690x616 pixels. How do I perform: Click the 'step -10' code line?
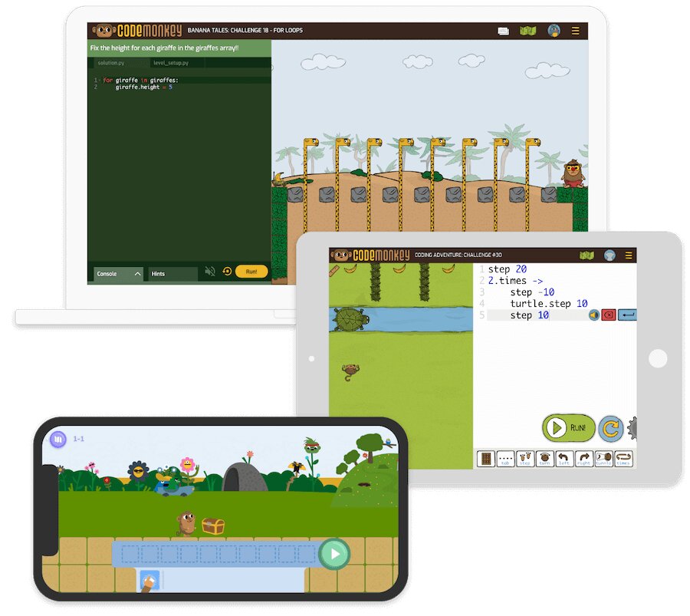(x=532, y=292)
